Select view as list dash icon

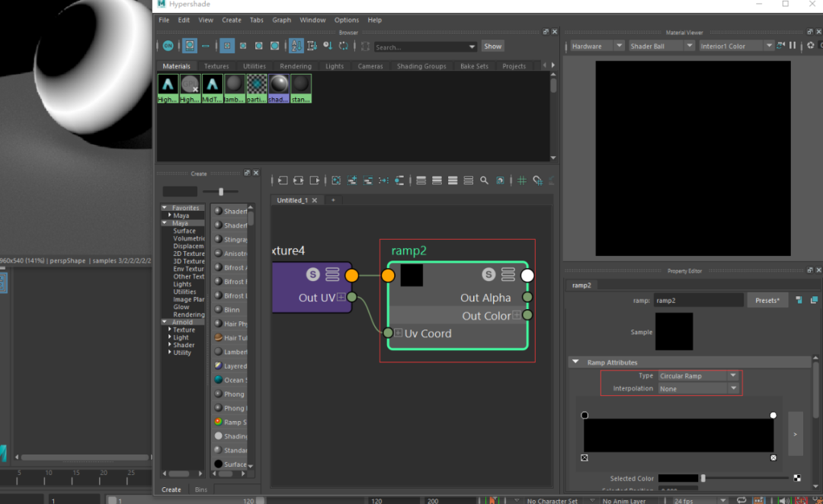205,46
